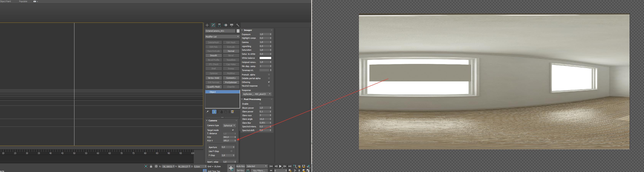Open the Populate ribbon tab
644x172 pixels.
tap(23, 2)
